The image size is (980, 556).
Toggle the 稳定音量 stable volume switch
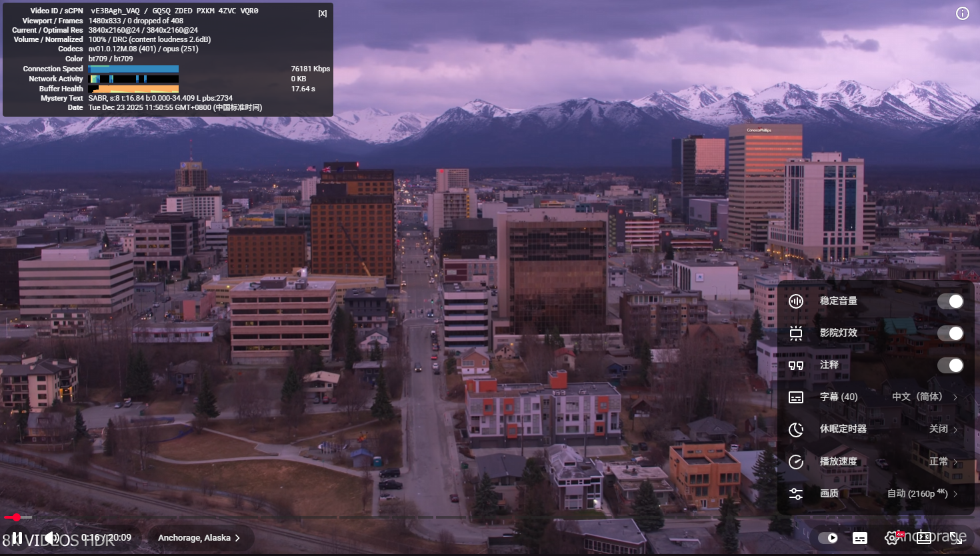[950, 301]
